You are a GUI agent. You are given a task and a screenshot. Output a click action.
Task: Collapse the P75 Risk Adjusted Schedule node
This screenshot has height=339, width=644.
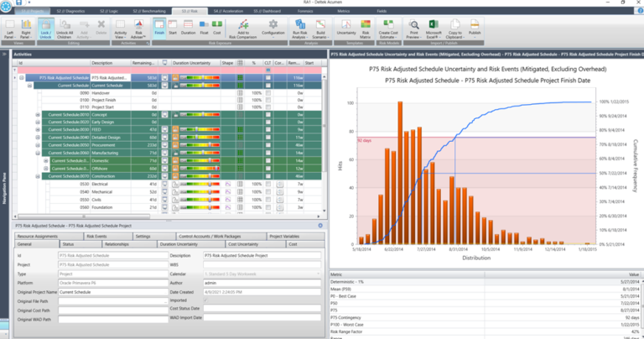point(22,78)
